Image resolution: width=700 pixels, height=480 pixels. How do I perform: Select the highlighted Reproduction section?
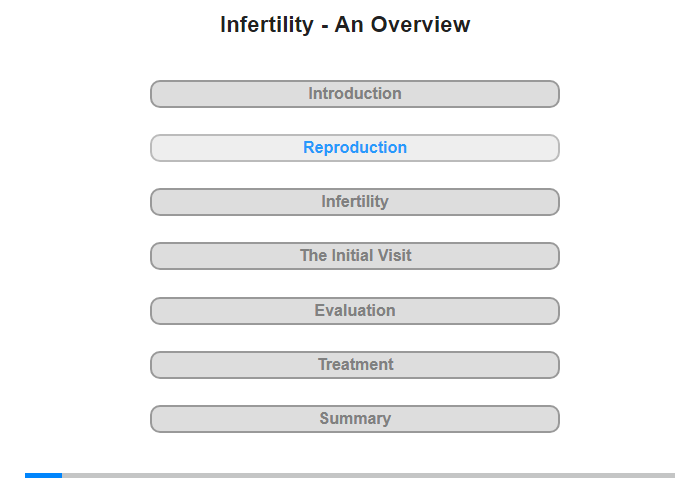point(355,148)
